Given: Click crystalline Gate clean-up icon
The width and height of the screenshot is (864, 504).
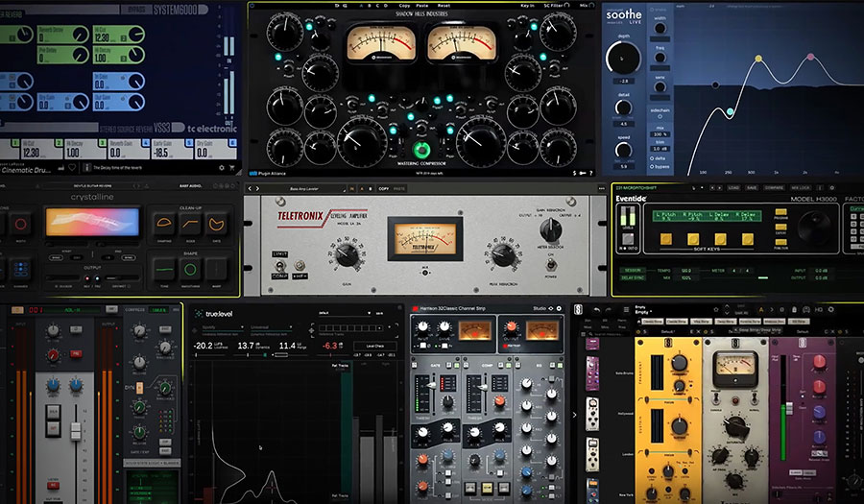Looking at the screenshot, I should (217, 224).
